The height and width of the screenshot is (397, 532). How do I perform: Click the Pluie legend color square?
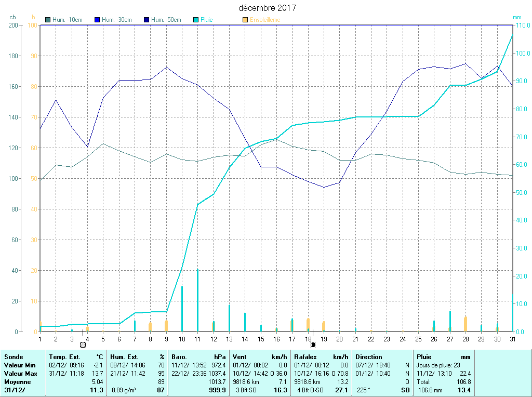tap(196, 20)
